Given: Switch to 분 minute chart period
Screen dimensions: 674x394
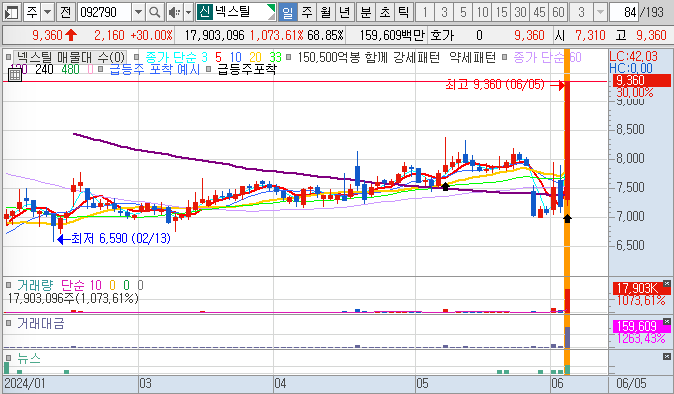Looking at the screenshot, I should pos(365,12).
